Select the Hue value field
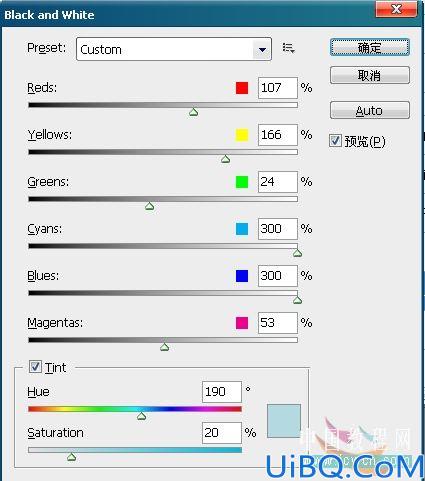This screenshot has height=481, width=425. click(x=222, y=392)
